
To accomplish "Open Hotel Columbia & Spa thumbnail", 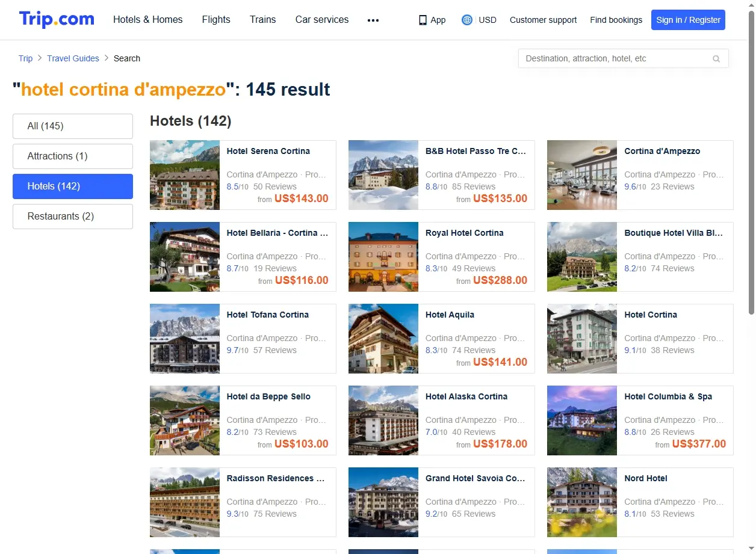I will pos(582,420).
